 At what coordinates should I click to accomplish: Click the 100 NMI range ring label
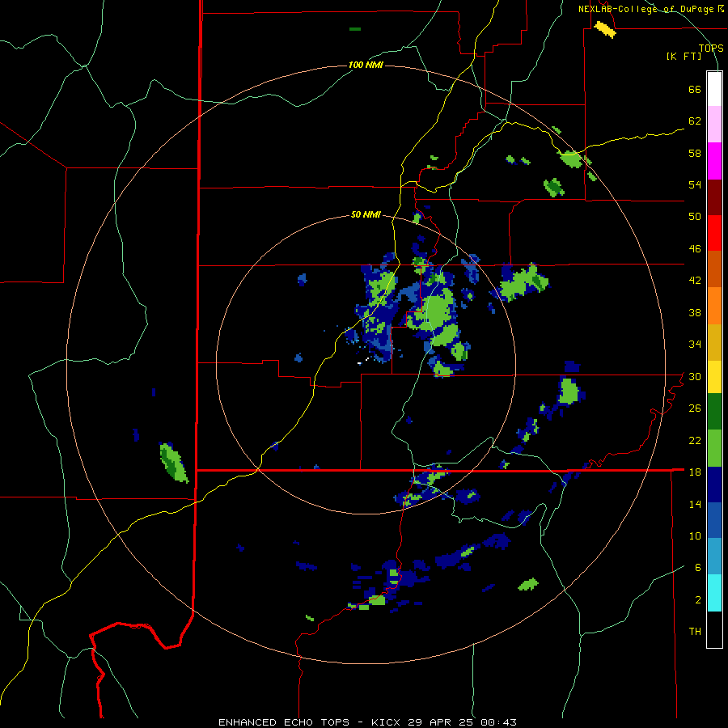tap(366, 65)
